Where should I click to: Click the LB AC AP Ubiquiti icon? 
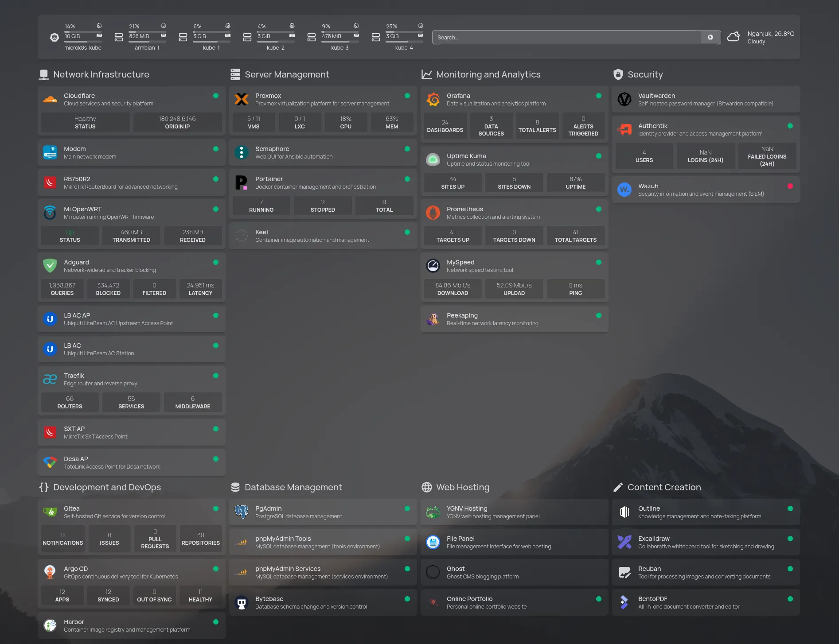(50, 319)
